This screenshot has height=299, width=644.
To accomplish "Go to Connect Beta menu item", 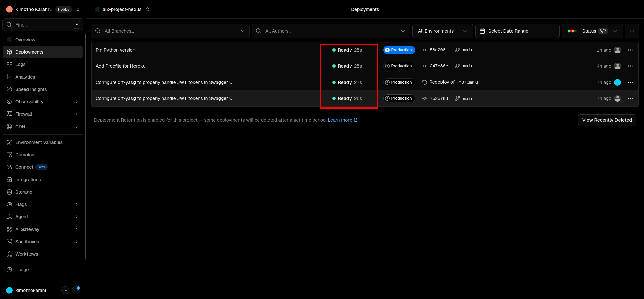I will point(43,167).
